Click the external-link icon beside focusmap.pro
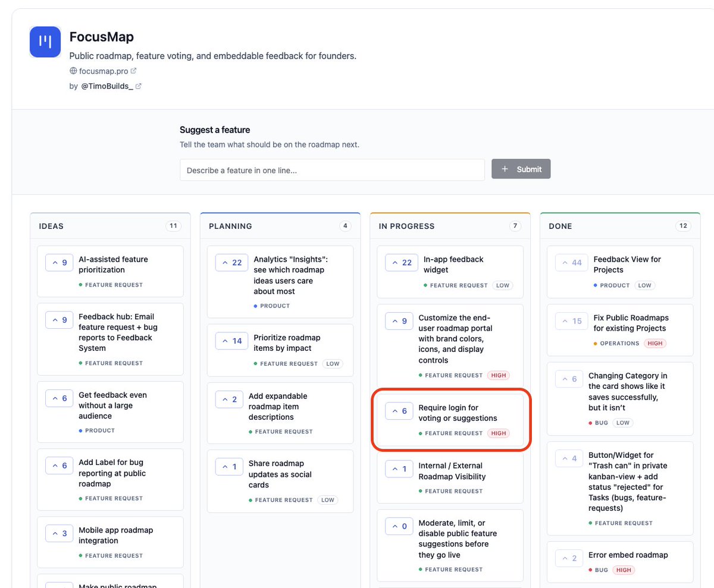The width and height of the screenshot is (714, 588). 134,71
